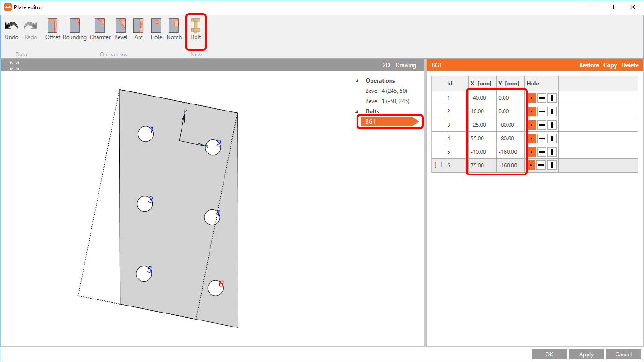This screenshot has width=644, height=362.
Task: Activate the Bevel operation tool
Action: [121, 29]
